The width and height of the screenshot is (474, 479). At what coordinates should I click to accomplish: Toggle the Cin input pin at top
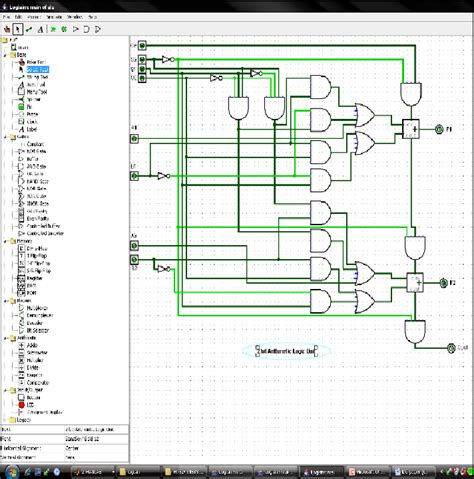click(x=142, y=45)
